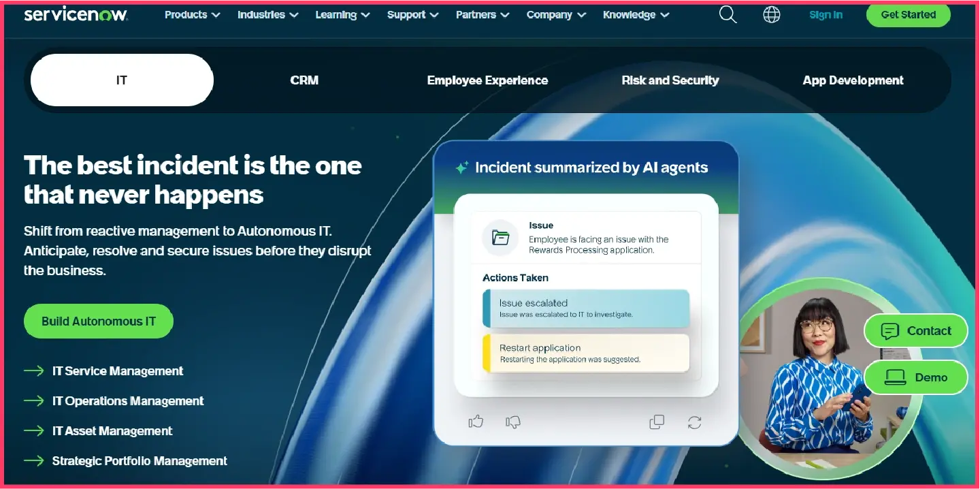
Task: Click the globe language icon
Action: 772,14
